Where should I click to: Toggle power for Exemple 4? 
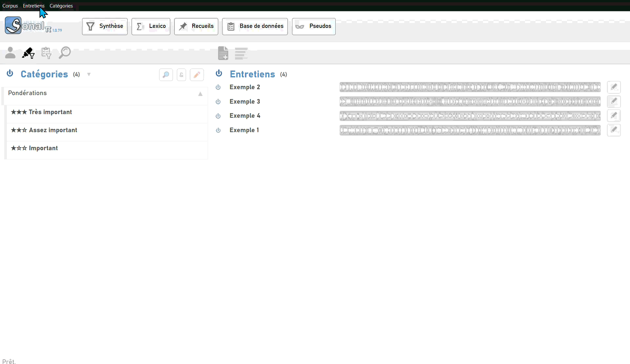[218, 116]
